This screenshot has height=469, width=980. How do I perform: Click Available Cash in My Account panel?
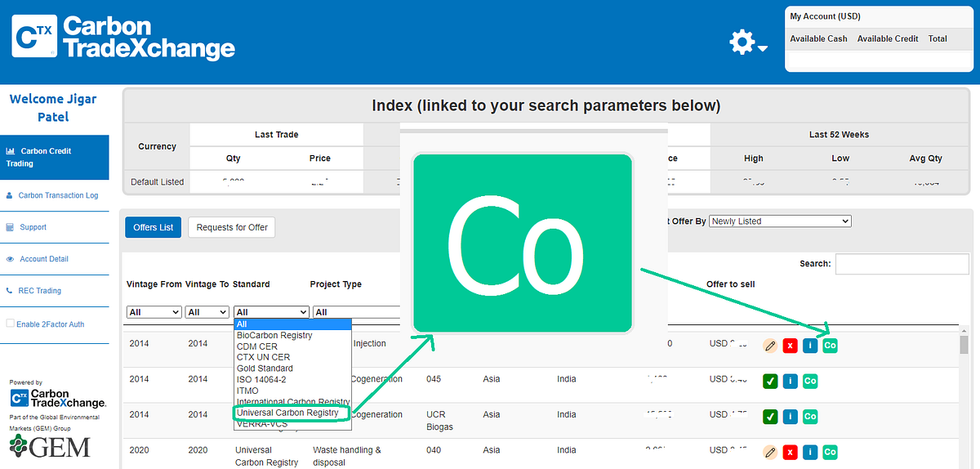[819, 38]
